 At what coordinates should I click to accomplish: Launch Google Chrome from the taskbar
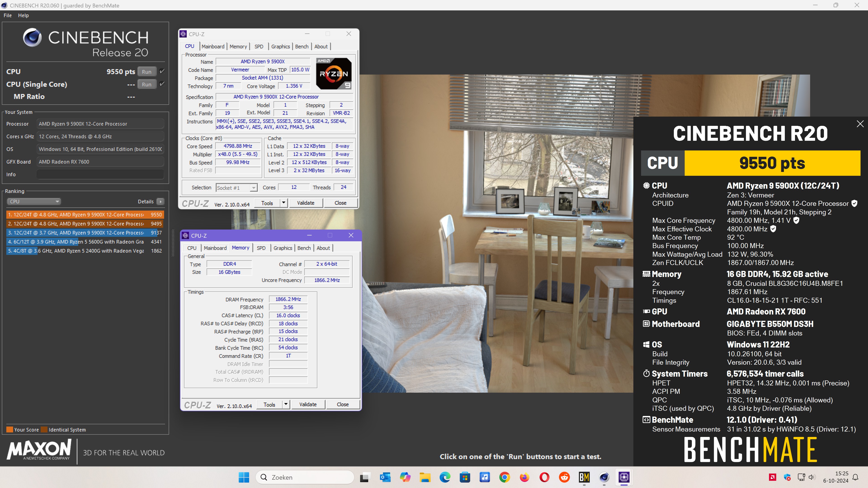click(x=505, y=477)
